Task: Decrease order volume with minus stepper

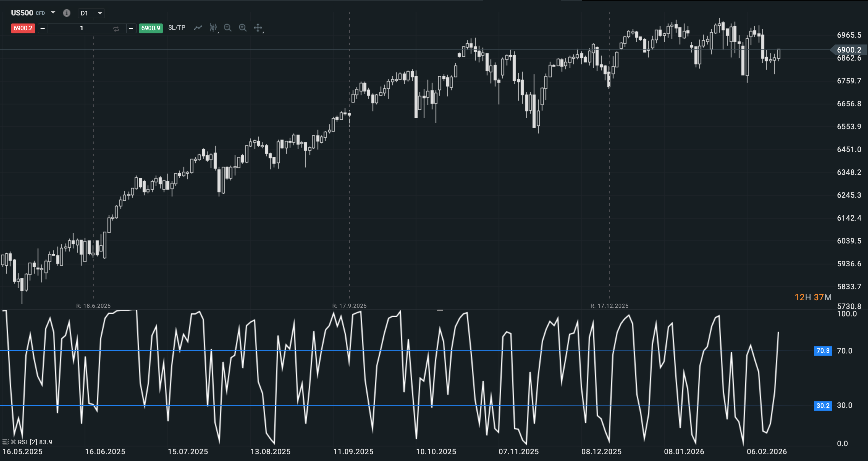Action: pyautogui.click(x=42, y=28)
